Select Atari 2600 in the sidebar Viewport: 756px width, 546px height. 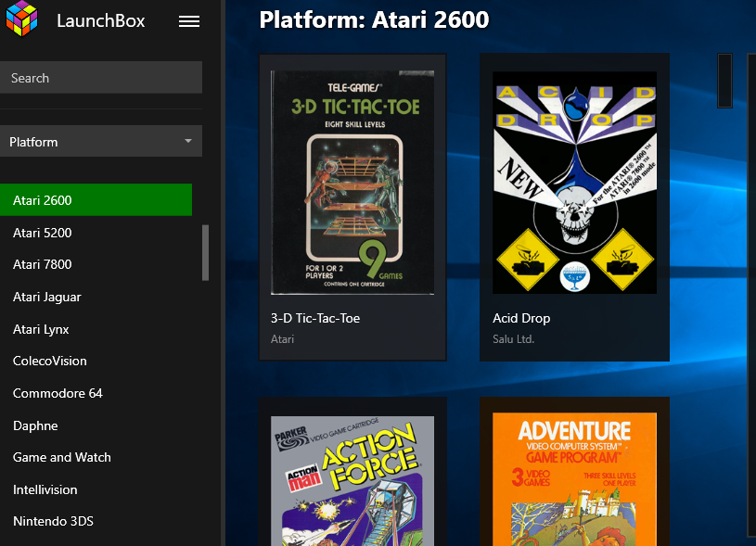point(96,199)
